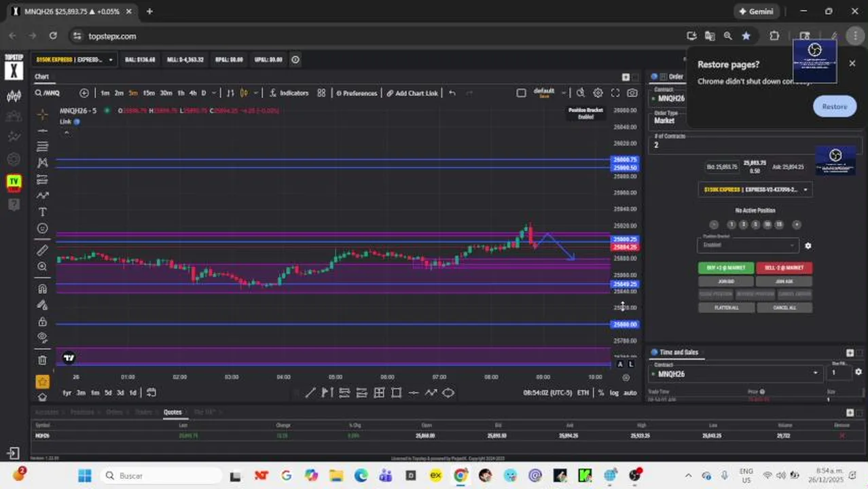Switch chart interval to 1h

point(181,93)
